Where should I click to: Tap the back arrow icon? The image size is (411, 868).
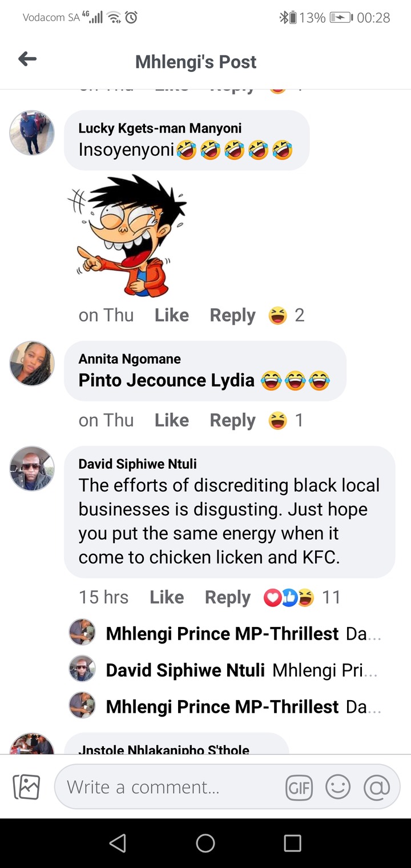27,59
